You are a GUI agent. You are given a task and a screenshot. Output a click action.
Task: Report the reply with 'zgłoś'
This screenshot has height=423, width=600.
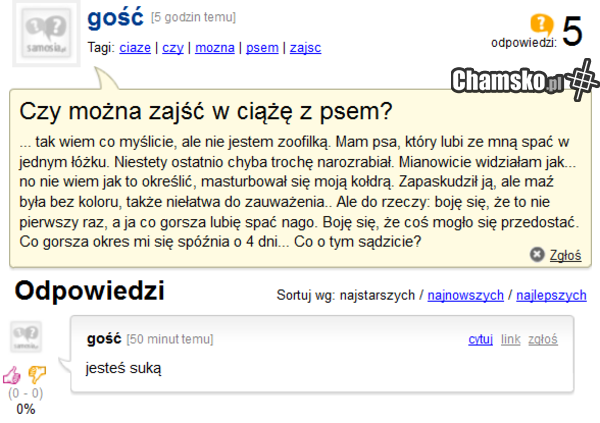click(x=543, y=340)
